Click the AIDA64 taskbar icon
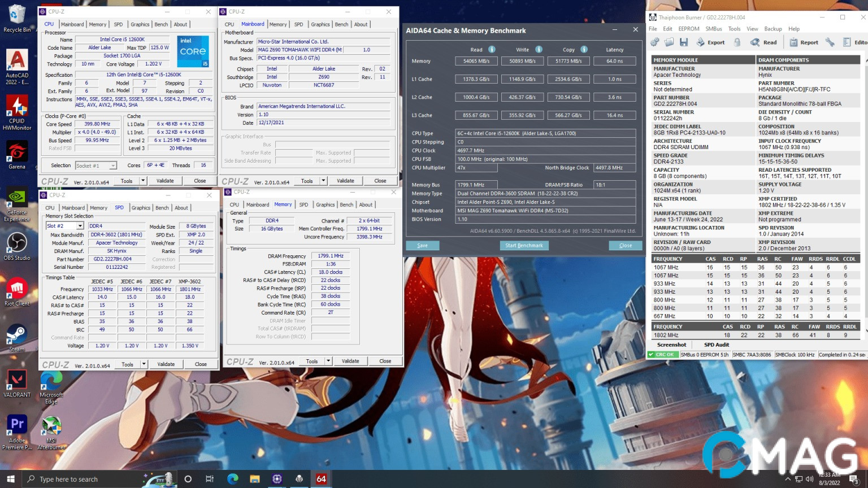 [321, 479]
